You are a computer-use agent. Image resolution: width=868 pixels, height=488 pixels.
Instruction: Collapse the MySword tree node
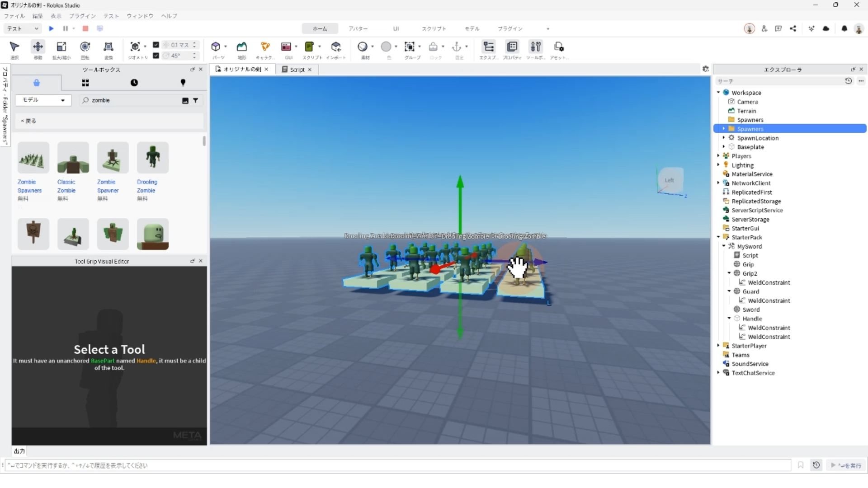[x=724, y=246]
